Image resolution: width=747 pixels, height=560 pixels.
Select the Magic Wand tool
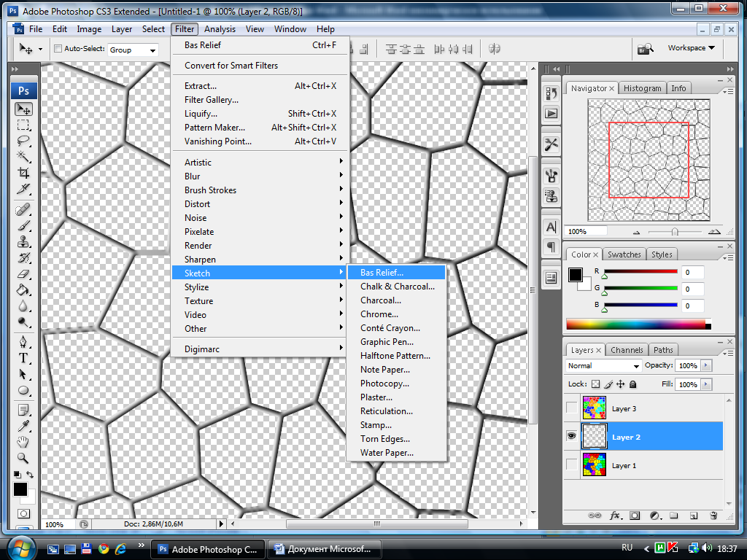(x=23, y=157)
